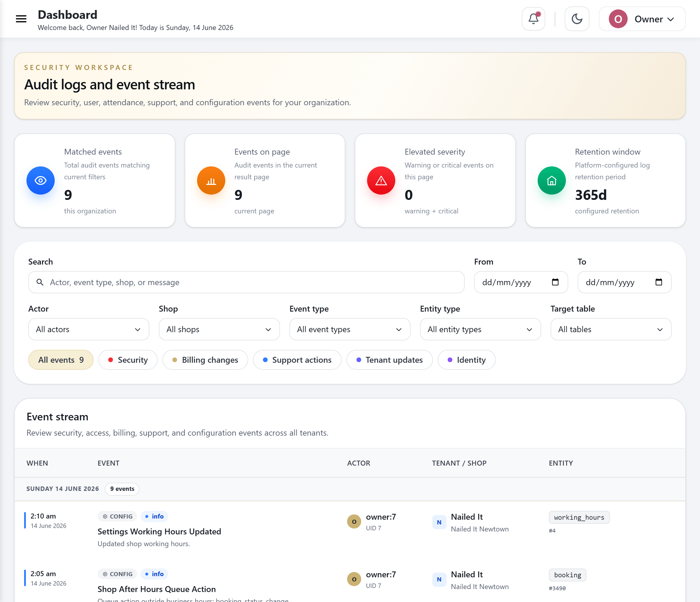This screenshot has width=700, height=602.
Task: Click the working_hours entity tag
Action: click(579, 518)
